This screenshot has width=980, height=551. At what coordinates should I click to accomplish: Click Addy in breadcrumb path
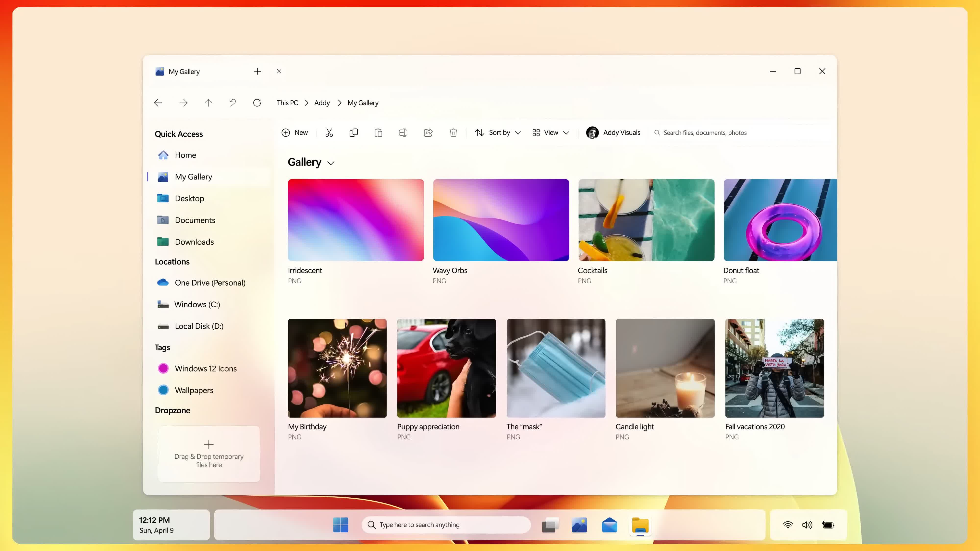tap(322, 103)
